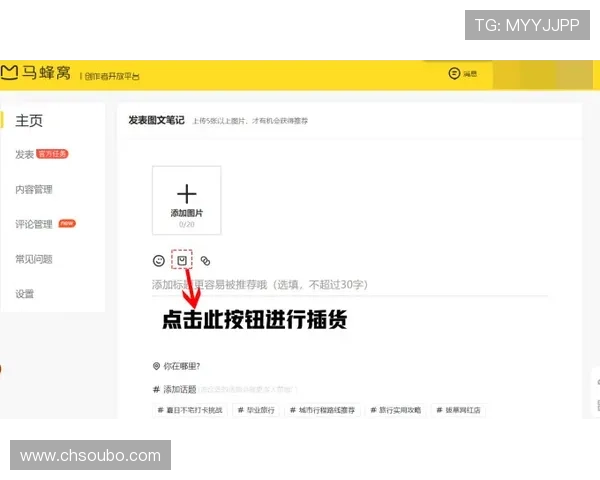Open 常见问题 in the sidebar
This screenshot has height=480, width=600.
tap(34, 259)
